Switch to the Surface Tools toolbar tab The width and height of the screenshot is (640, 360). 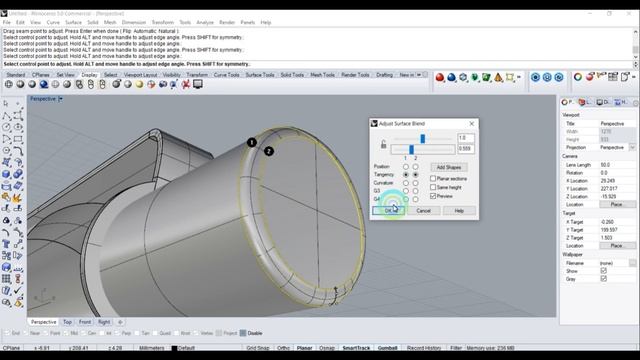[260, 75]
